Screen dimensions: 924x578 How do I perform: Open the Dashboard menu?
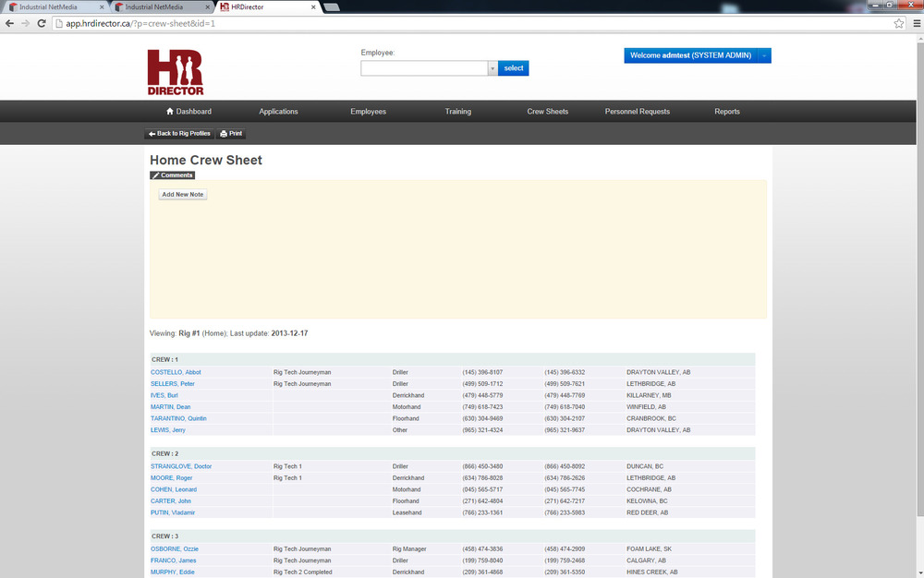(188, 111)
